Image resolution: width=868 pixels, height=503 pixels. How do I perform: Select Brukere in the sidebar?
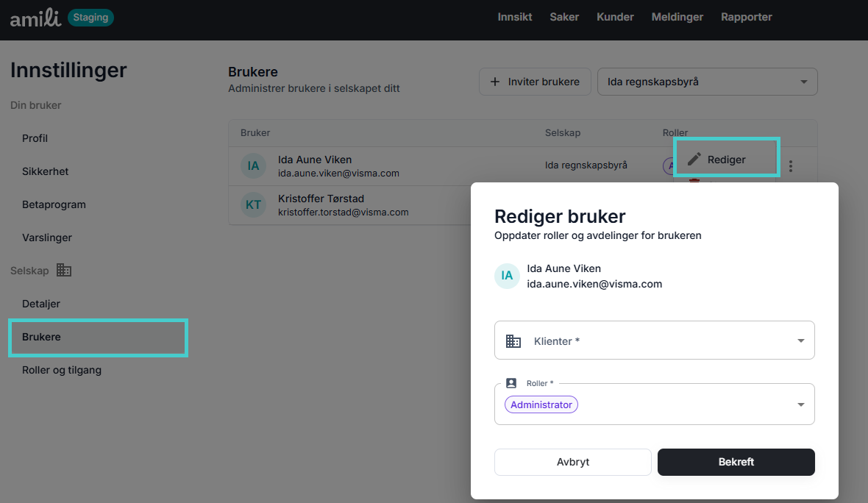pos(98,337)
